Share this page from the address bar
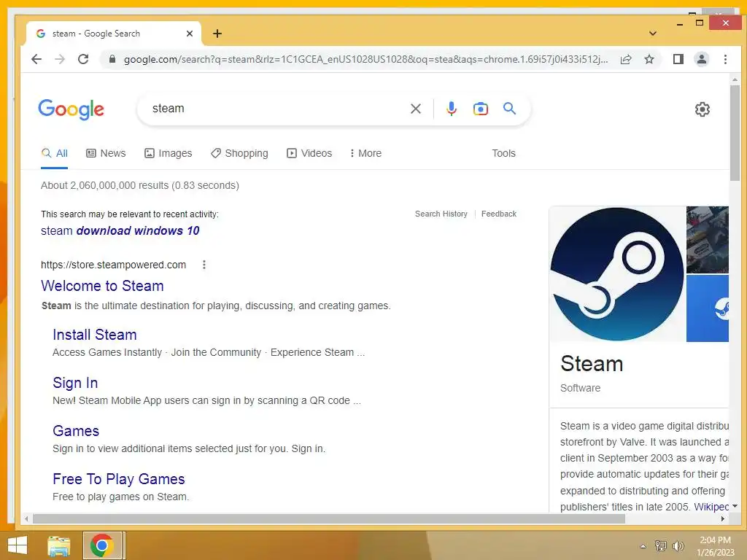This screenshot has height=560, width=747. click(625, 59)
